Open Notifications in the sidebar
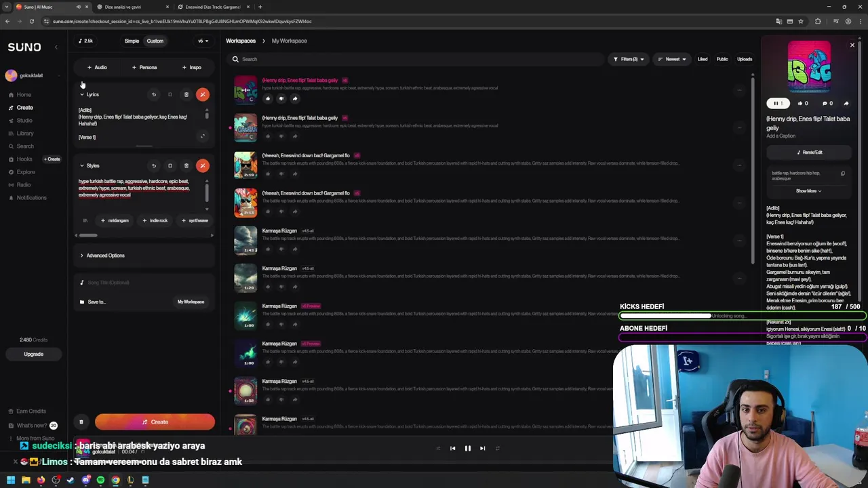This screenshot has width=868, height=488. 31,198
